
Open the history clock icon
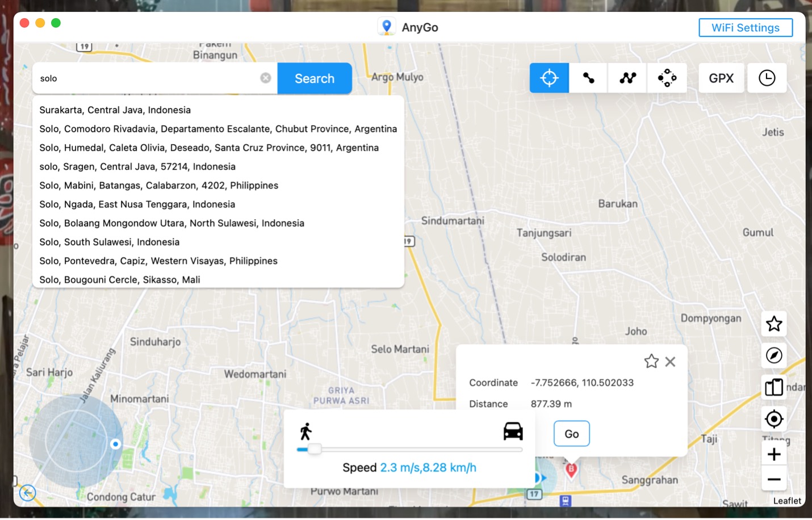[x=767, y=78]
